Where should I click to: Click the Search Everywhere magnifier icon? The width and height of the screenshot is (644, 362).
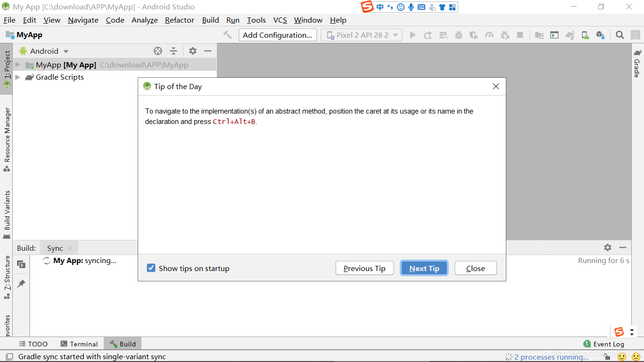pos(620,35)
